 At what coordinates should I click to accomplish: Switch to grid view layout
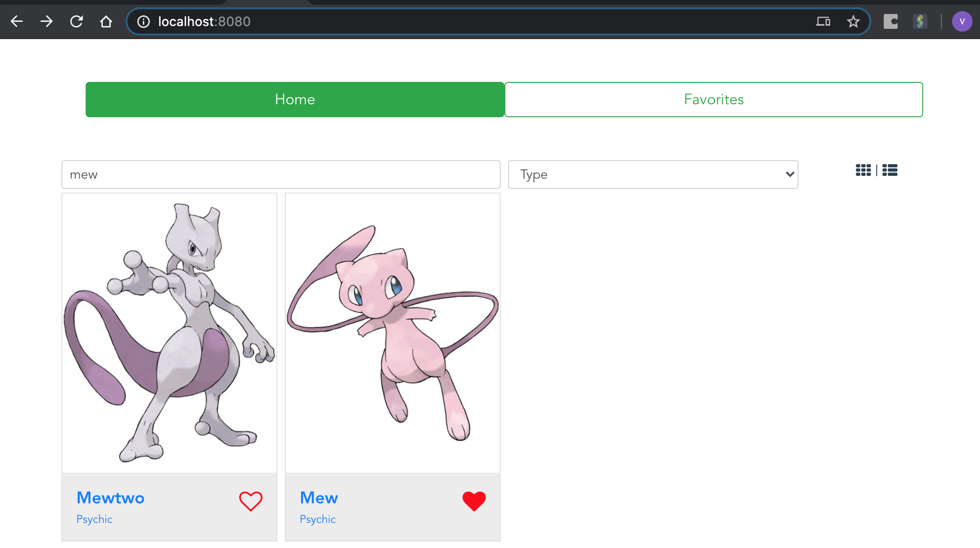click(863, 170)
